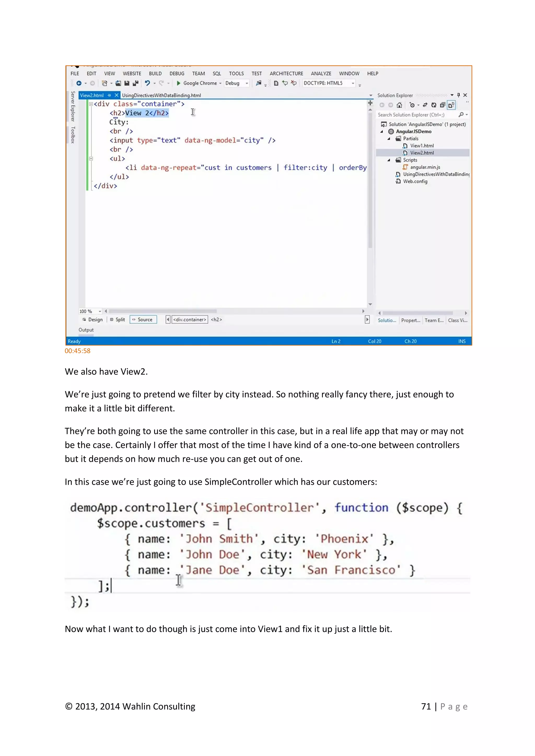Viewport: 535px width, 756px height.
Task: Open DOCTYPE: HTML5 dropdown
Action: coord(353,83)
